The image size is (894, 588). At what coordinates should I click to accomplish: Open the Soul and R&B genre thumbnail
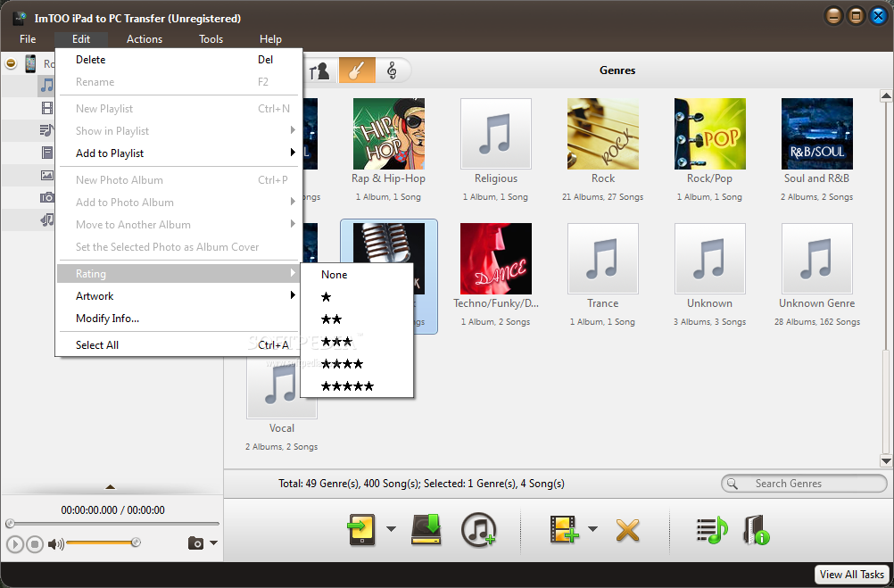[x=817, y=134]
